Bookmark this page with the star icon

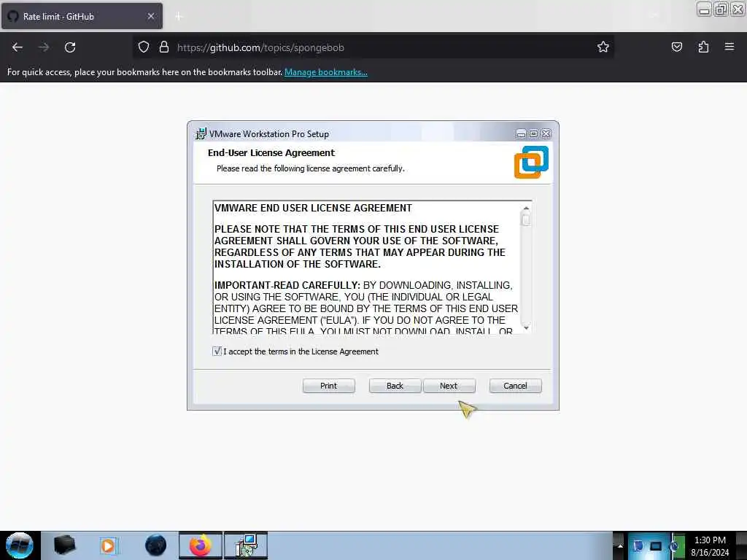603,47
